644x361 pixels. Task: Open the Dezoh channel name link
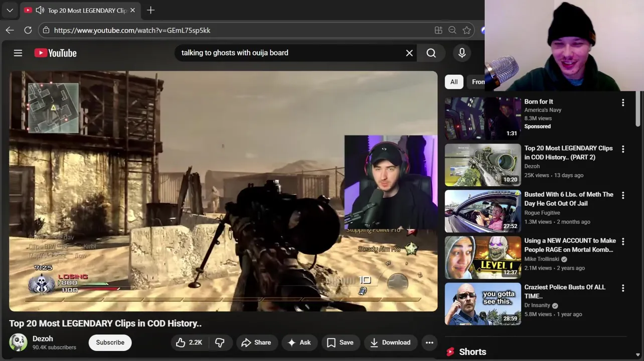pyautogui.click(x=43, y=339)
